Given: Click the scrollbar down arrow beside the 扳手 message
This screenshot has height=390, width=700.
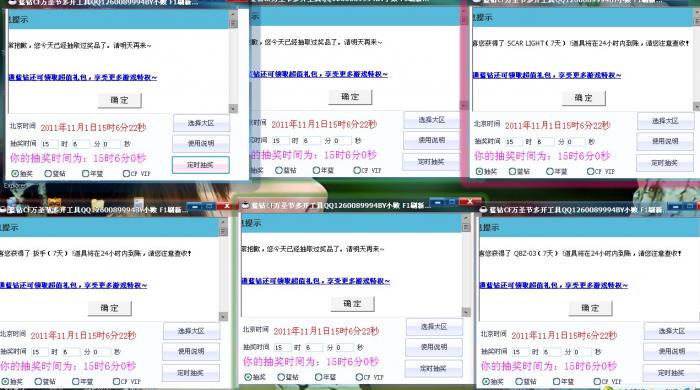Looking at the screenshot, I should pyautogui.click(x=223, y=316).
